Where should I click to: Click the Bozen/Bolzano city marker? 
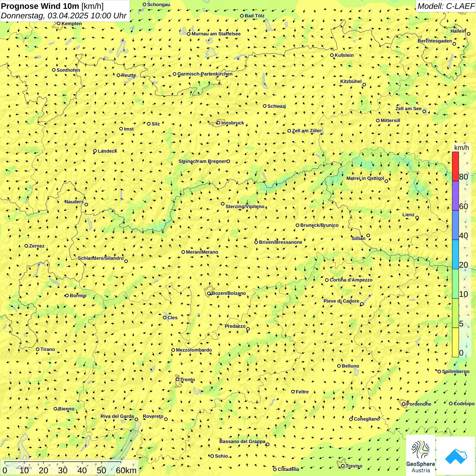point(209,293)
